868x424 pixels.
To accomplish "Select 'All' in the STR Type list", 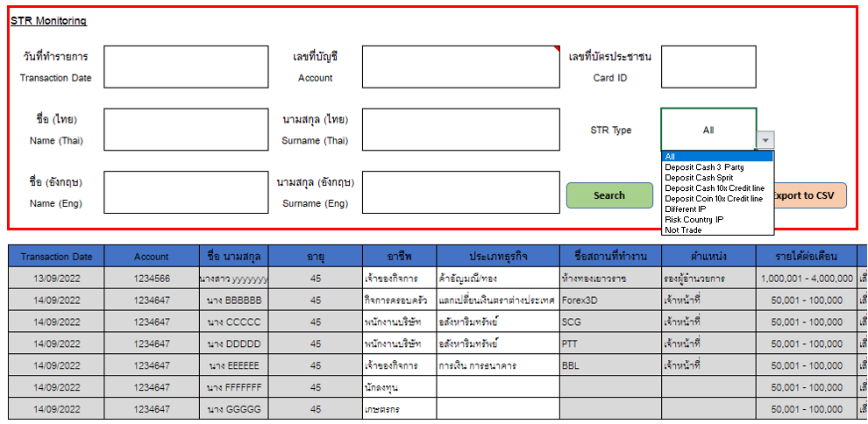I will (x=717, y=157).
